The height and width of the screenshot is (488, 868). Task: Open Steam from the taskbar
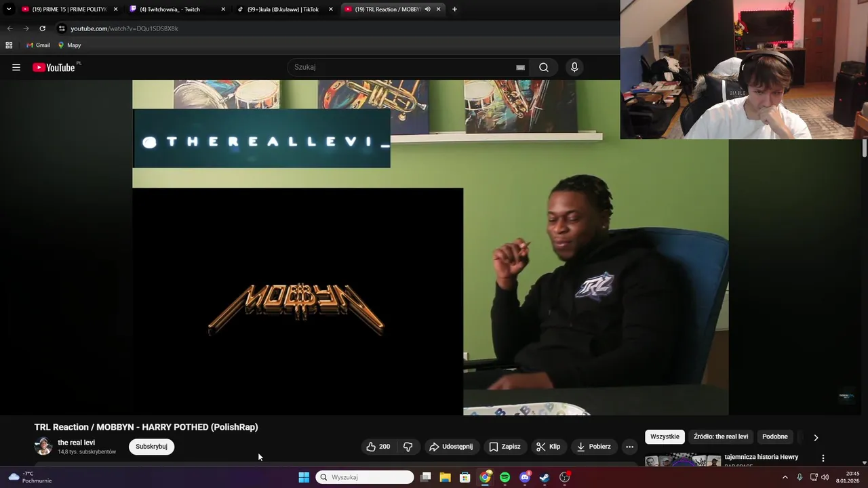click(545, 477)
